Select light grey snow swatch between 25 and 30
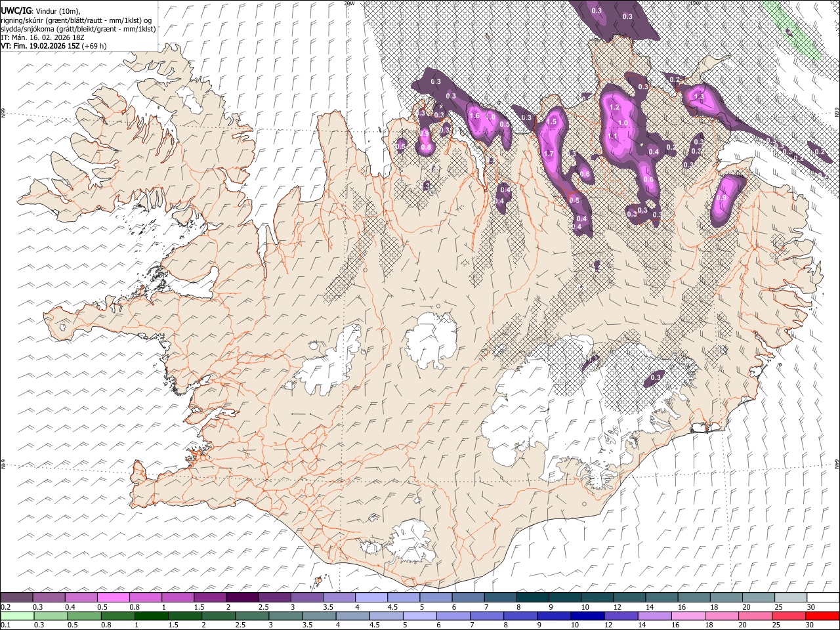 [791, 597]
